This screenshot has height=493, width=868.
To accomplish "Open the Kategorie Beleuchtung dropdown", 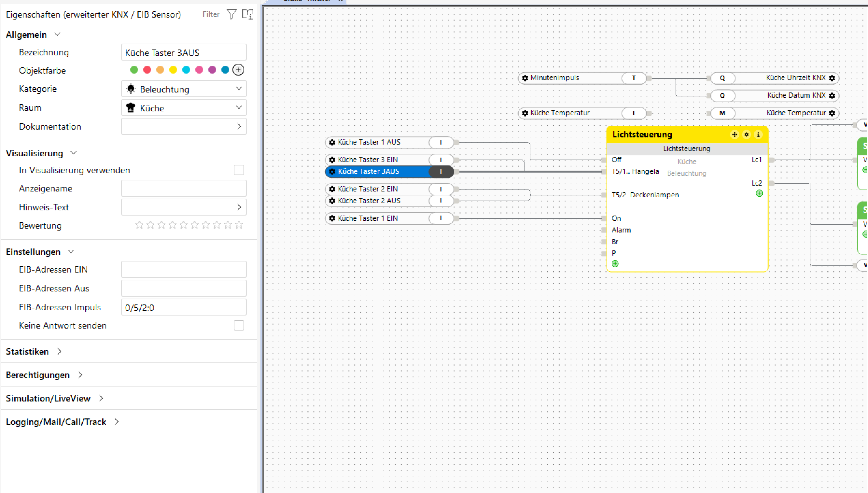I will click(184, 89).
